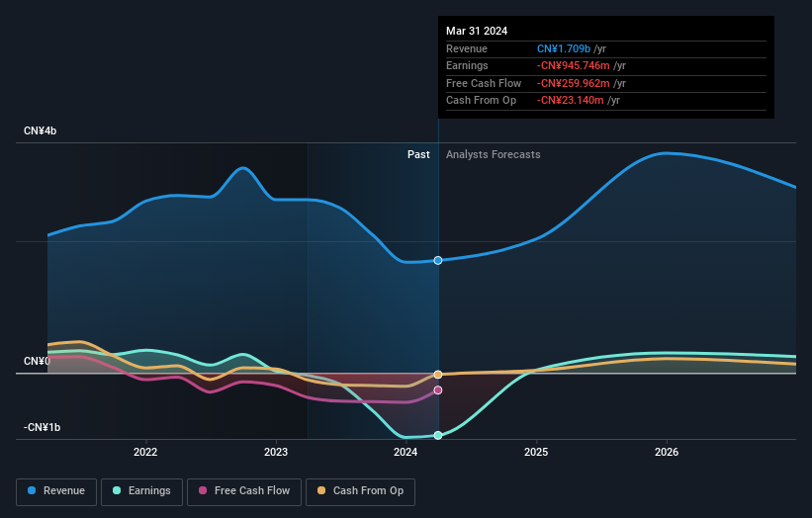This screenshot has height=518, width=812.
Task: Click the -CN¥23.140m cash from op value
Action: tap(570, 101)
